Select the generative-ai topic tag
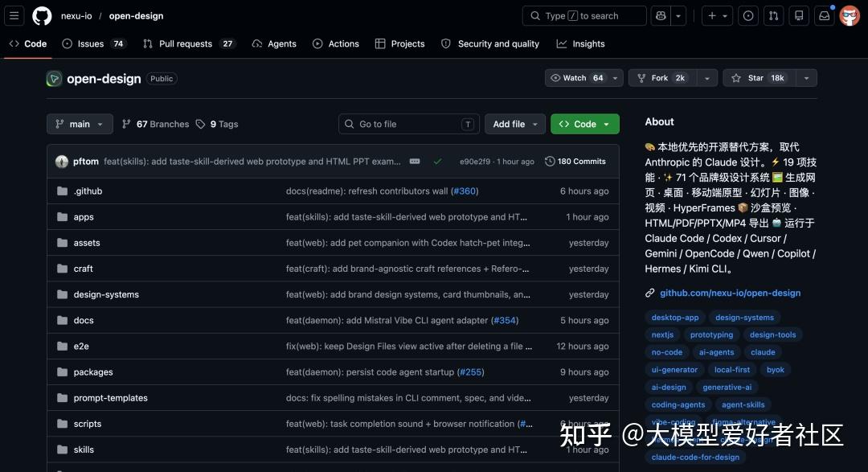The image size is (868, 472). [727, 388]
